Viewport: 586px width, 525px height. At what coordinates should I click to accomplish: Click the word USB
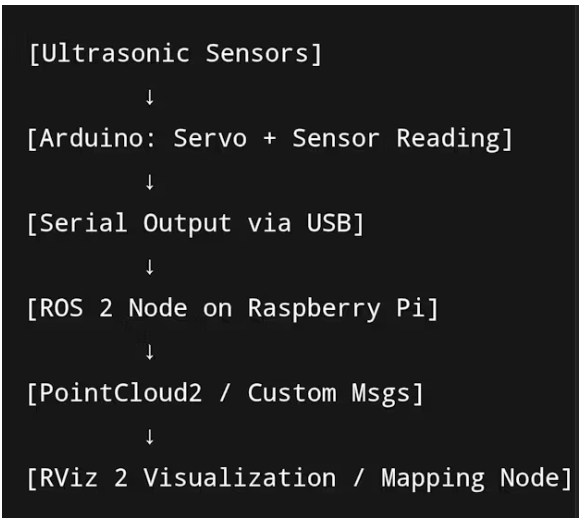[x=329, y=223]
